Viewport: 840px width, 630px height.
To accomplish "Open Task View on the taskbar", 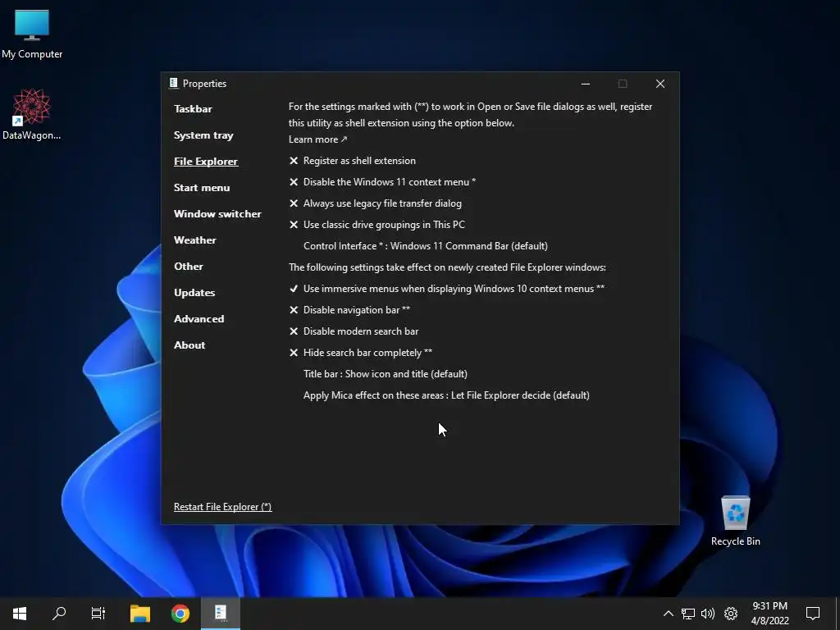I will (98, 613).
